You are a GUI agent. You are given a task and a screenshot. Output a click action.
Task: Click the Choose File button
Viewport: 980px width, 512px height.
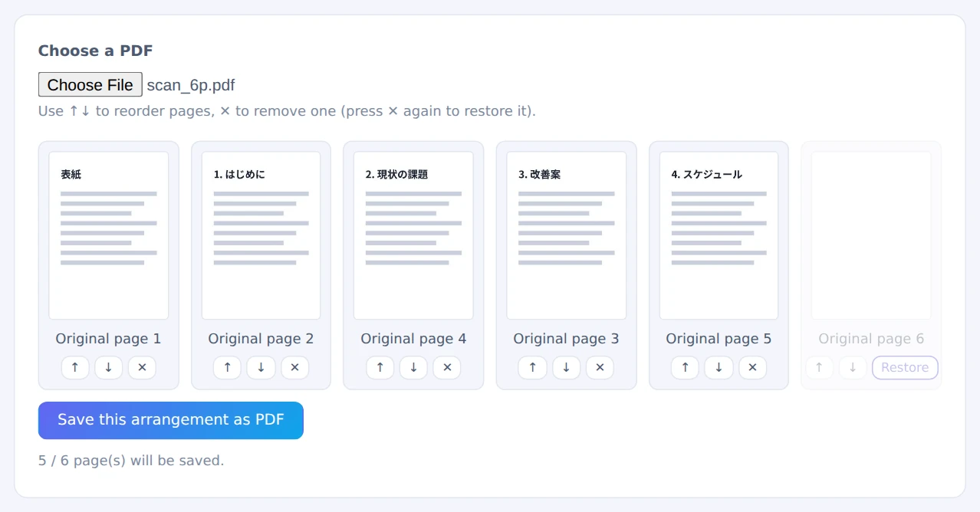pos(90,84)
